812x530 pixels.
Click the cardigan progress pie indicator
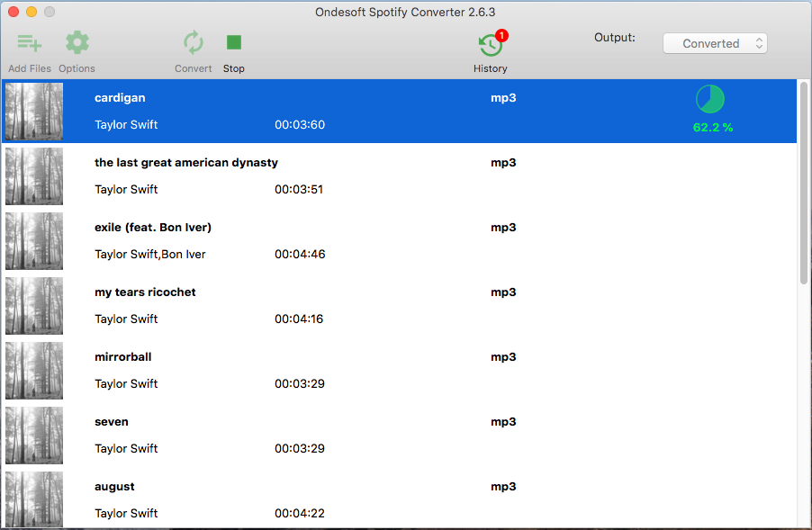pos(710,99)
